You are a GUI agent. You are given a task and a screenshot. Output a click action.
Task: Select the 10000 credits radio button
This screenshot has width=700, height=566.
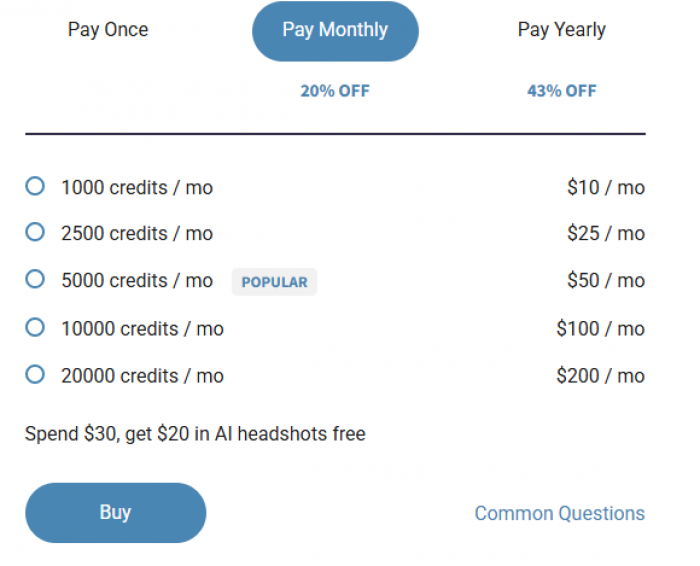point(35,327)
